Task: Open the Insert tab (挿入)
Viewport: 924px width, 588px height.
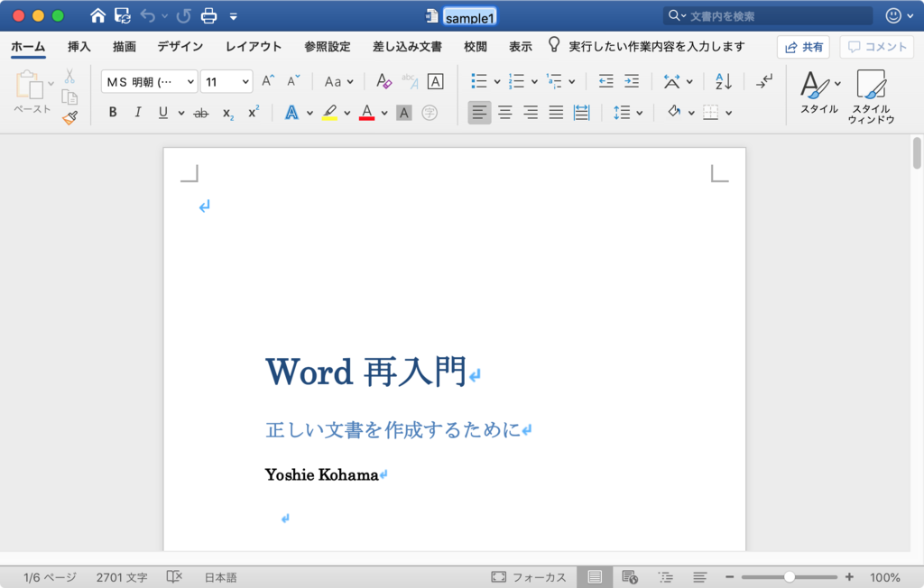Action: point(79,47)
